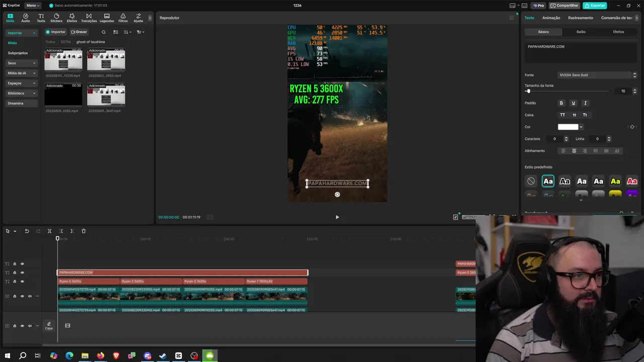Click the Tamanho da fonte slider handle
Image resolution: width=644 pixels, height=362 pixels.
(528, 91)
